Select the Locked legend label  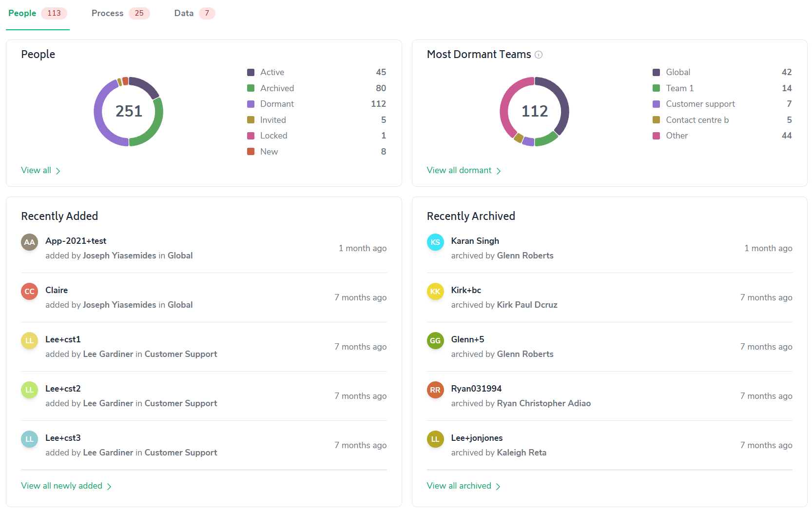pos(273,136)
